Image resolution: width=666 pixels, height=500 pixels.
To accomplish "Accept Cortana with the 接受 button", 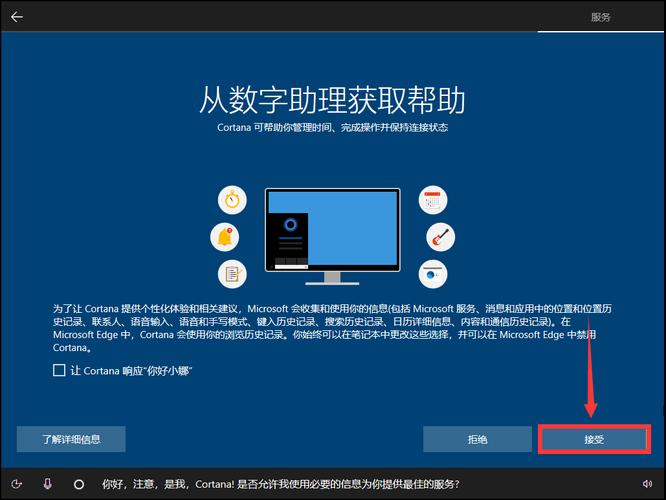I will (x=594, y=439).
